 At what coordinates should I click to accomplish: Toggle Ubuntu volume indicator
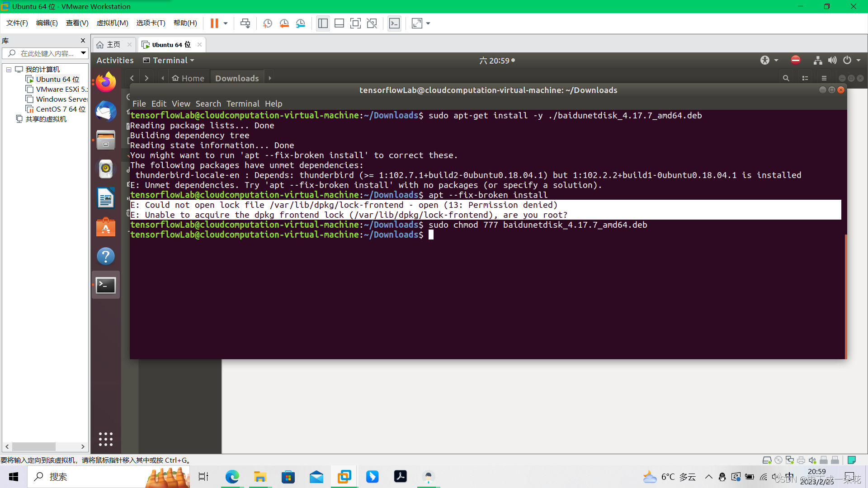click(x=832, y=60)
